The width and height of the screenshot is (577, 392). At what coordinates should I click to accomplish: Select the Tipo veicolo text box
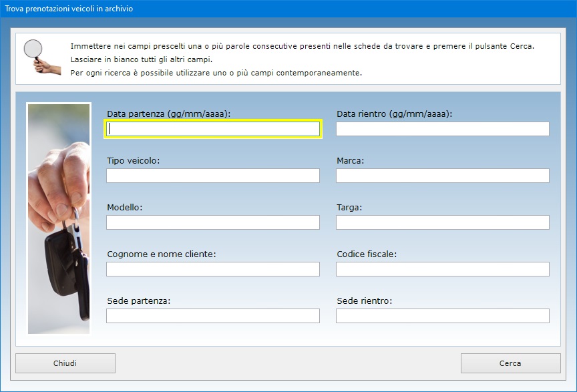(x=213, y=176)
